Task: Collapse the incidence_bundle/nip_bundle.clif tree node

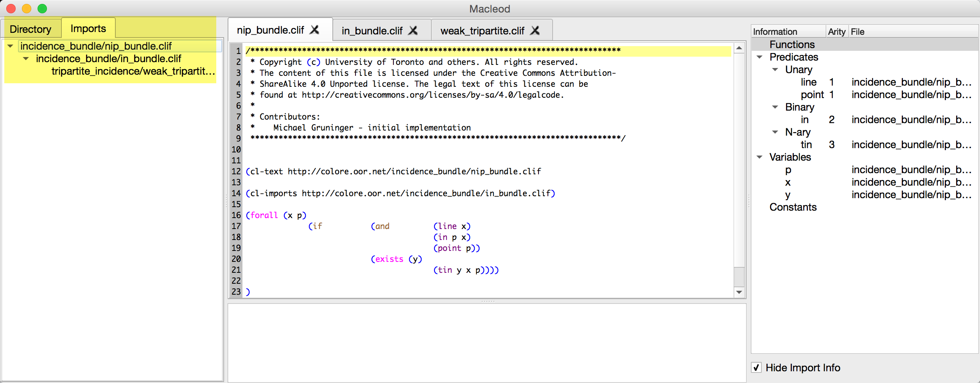Action: tap(10, 46)
